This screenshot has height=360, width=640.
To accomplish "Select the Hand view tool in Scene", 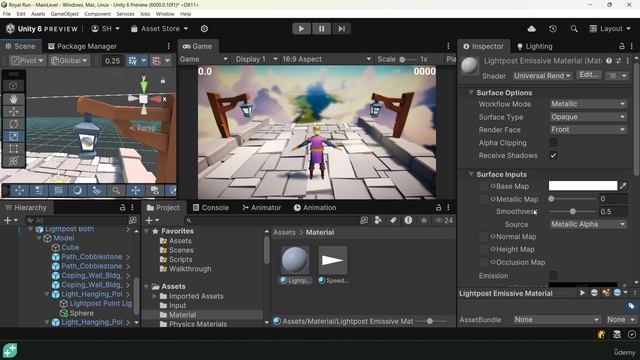I will (x=13, y=99).
